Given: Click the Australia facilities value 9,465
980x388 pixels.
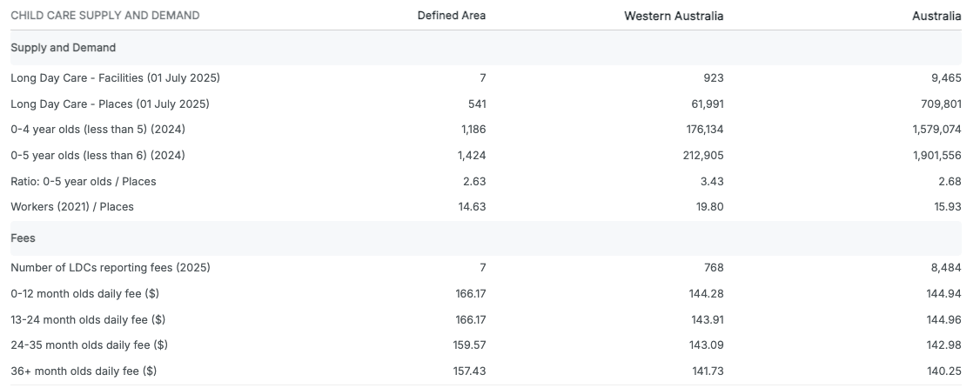Looking at the screenshot, I should pos(946,78).
